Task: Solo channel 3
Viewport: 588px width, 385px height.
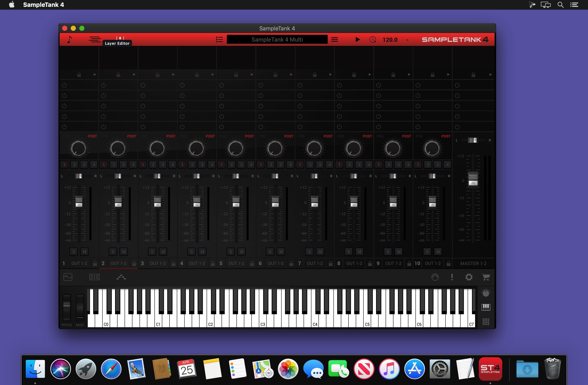Action: click(x=152, y=252)
